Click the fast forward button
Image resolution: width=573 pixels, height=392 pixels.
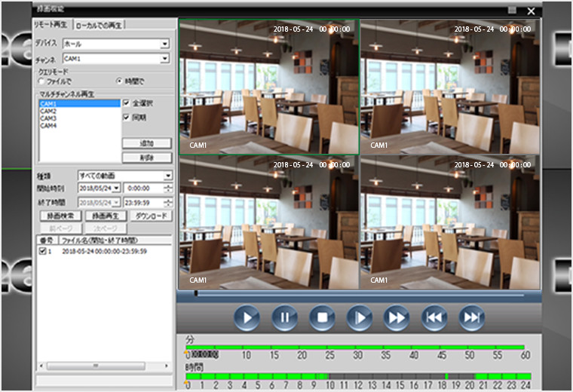pos(397,317)
